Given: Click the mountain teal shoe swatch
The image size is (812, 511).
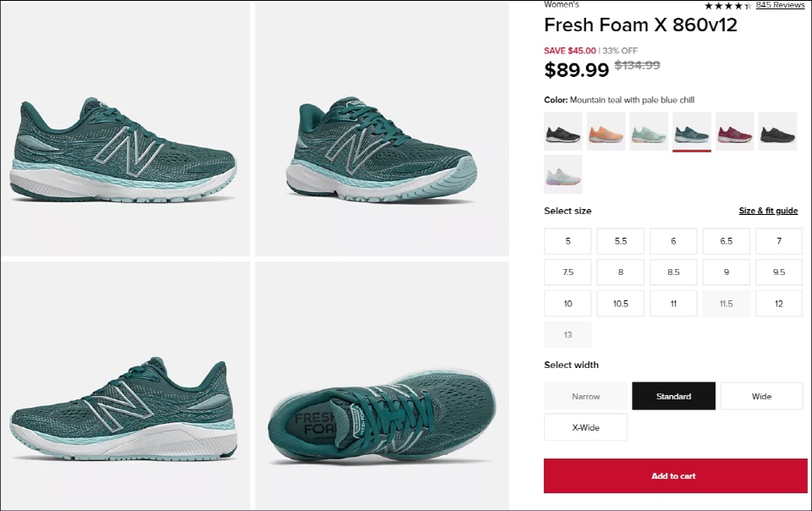Looking at the screenshot, I should point(692,131).
